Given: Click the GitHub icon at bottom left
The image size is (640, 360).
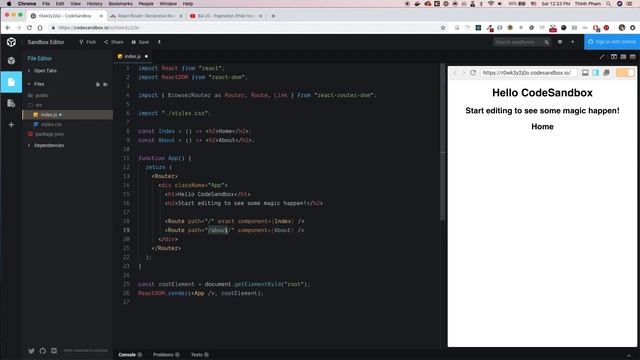Looking at the screenshot, I should click(43, 351).
